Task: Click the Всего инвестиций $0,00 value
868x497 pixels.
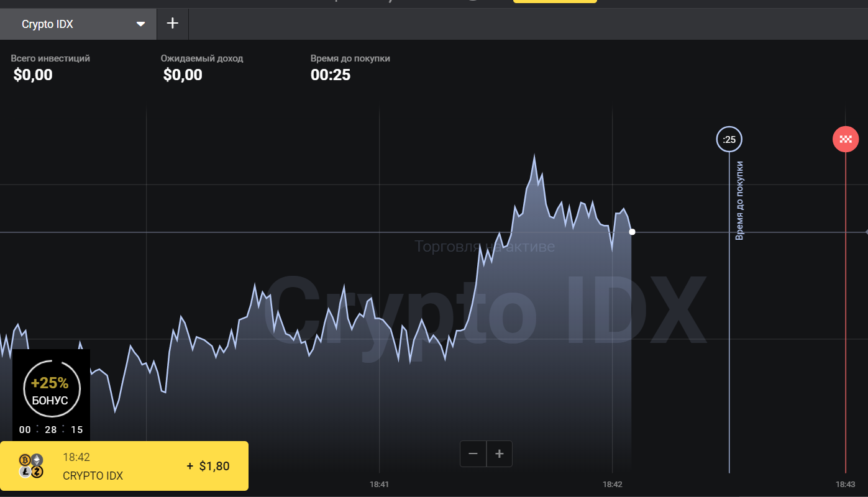Action: 33,75
